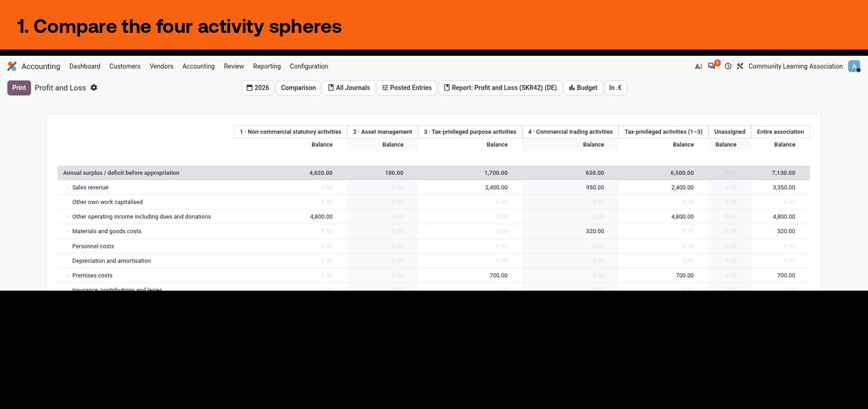Open the developer tools wrench icon
Screen dimensions: 868x409
(740, 66)
